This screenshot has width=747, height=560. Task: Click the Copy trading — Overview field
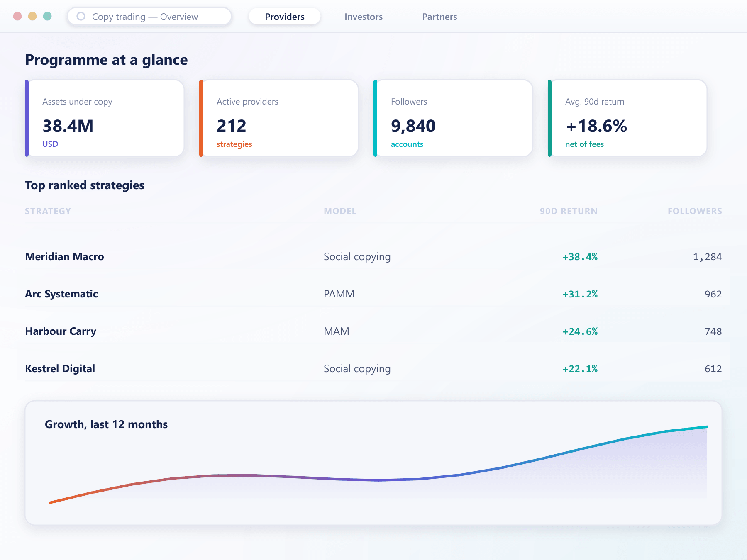tap(149, 17)
